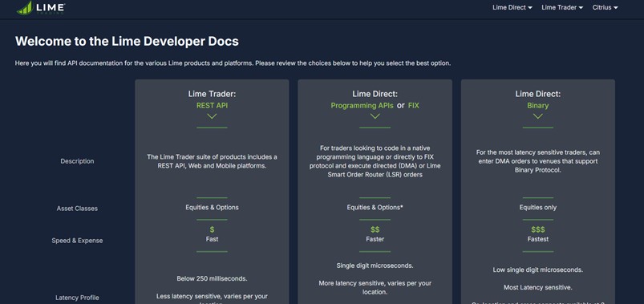This screenshot has width=644, height=304.
Task: Click the '$$$' price indicator
Action: [x=537, y=229]
